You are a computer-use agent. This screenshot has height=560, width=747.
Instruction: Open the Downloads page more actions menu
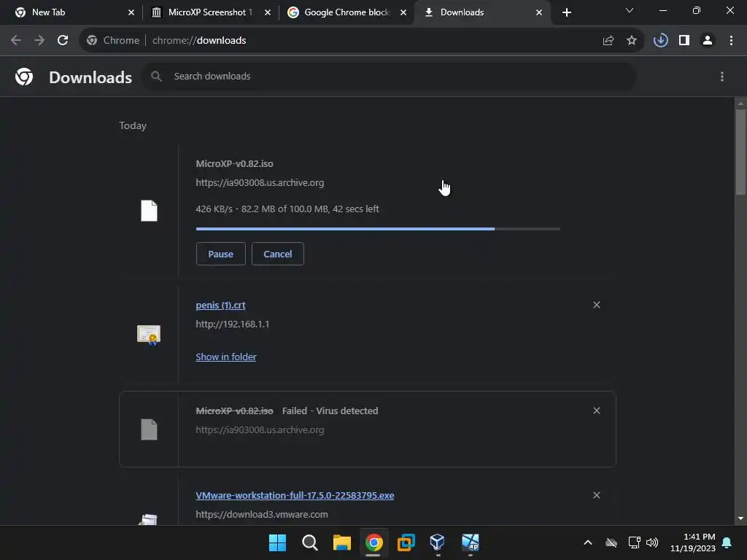(722, 77)
